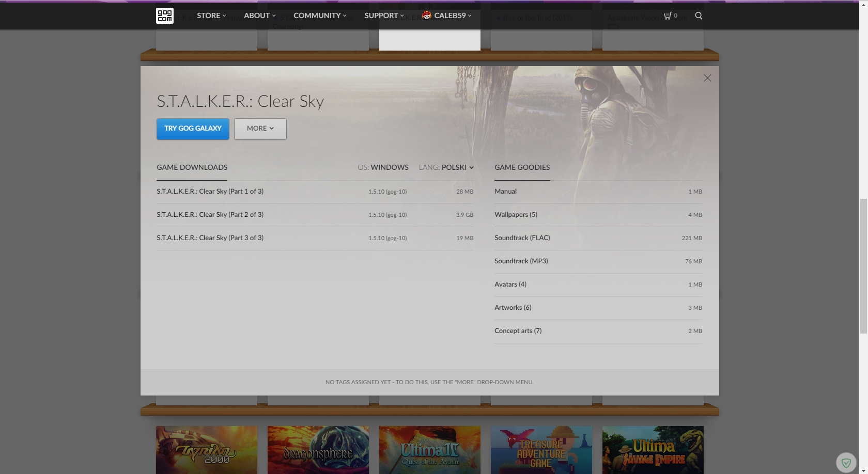Expand the MORE dropdown button
Image resolution: width=868 pixels, height=474 pixels.
[x=260, y=129]
